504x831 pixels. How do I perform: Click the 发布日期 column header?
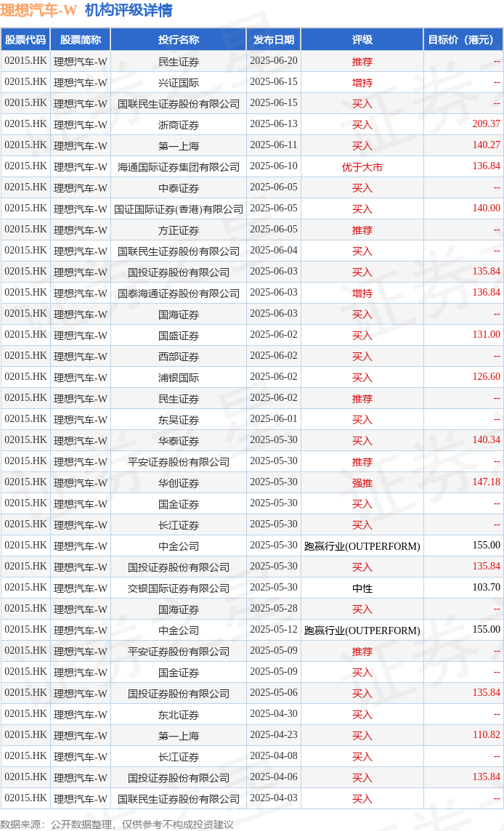(x=274, y=40)
